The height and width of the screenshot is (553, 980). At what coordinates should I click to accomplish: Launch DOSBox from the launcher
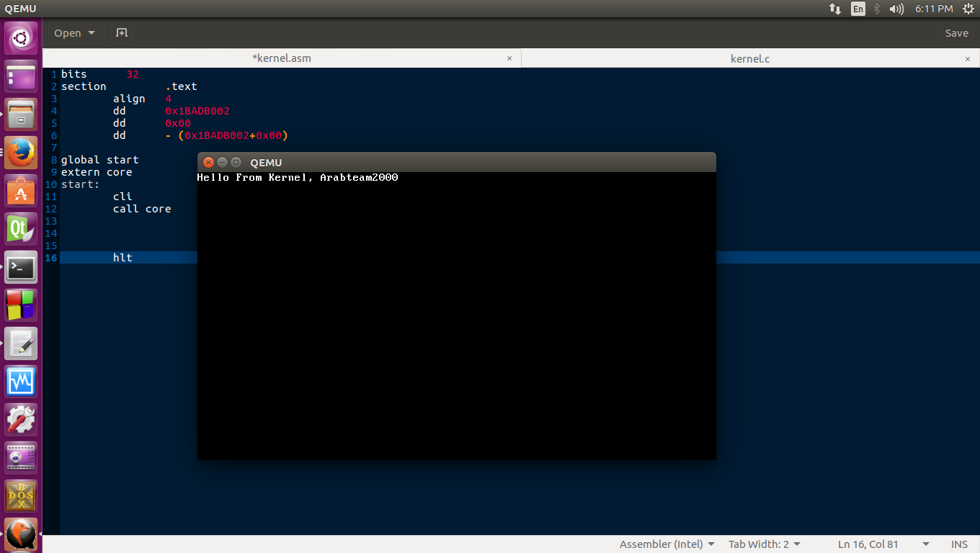21,497
